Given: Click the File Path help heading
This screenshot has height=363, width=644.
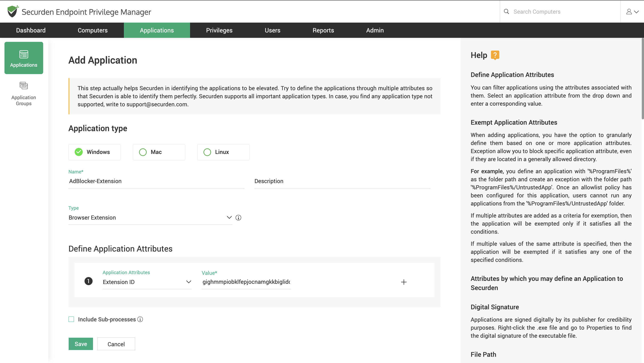Looking at the screenshot, I should 483,354.
